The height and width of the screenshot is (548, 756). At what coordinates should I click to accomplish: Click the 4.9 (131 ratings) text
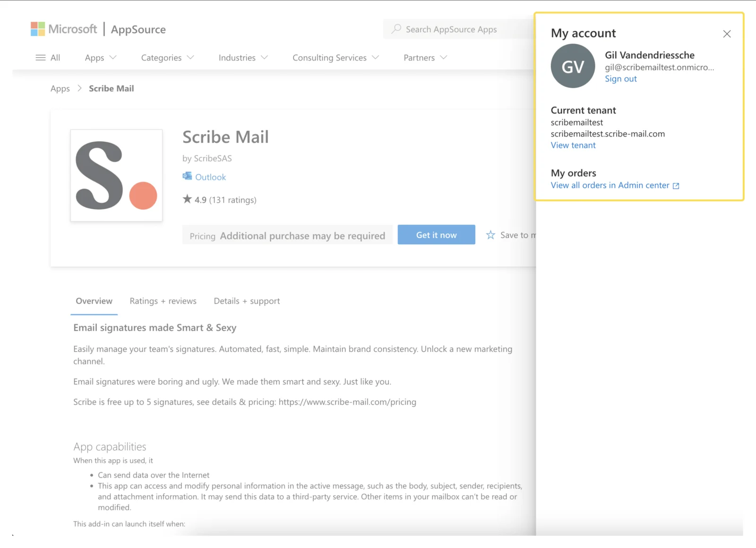point(225,200)
